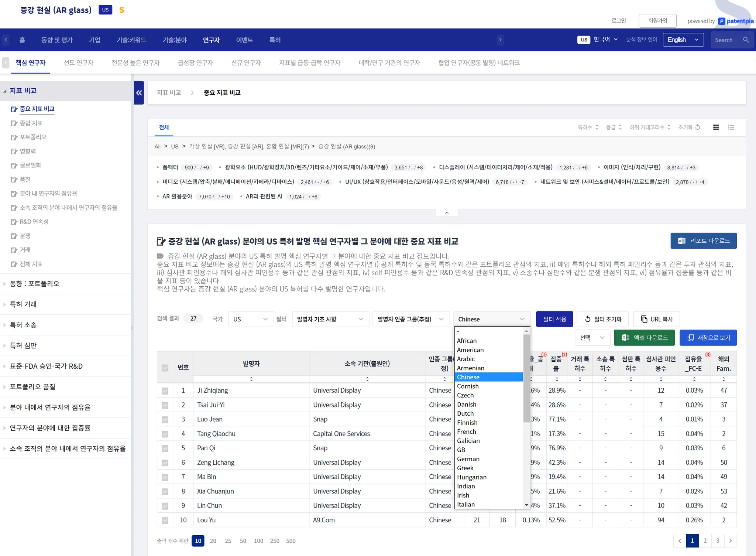Click the 필터 적용 button
Viewport: 756px width, 556px height.
click(554, 319)
